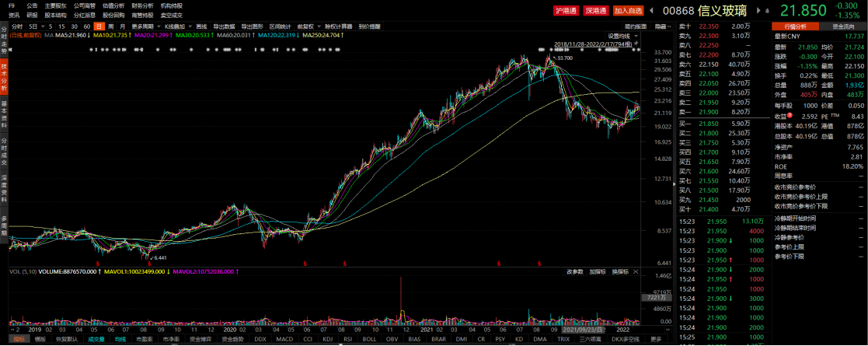Open the 深度资料 side tab
868x346 pixels.
tap(5, 190)
